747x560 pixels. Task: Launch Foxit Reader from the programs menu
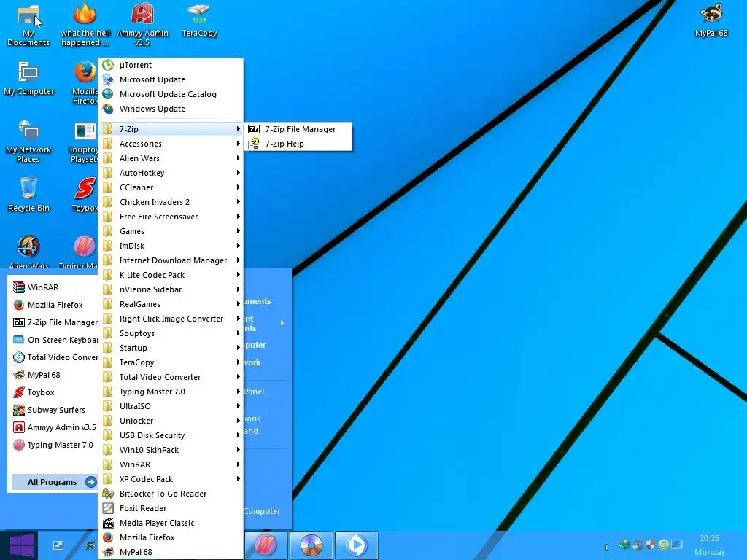(x=171, y=508)
